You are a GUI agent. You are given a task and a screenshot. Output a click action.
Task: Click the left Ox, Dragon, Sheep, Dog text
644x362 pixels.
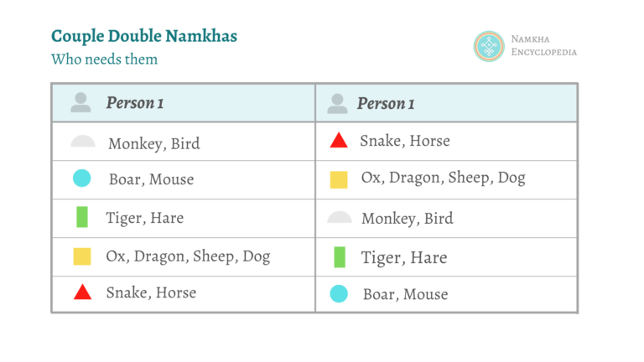point(188,256)
